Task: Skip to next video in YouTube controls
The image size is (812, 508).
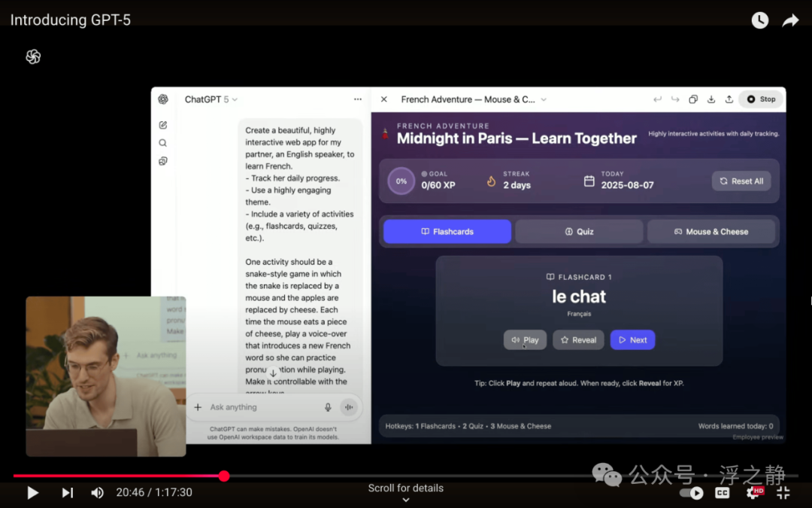Action: pyautogui.click(x=68, y=492)
